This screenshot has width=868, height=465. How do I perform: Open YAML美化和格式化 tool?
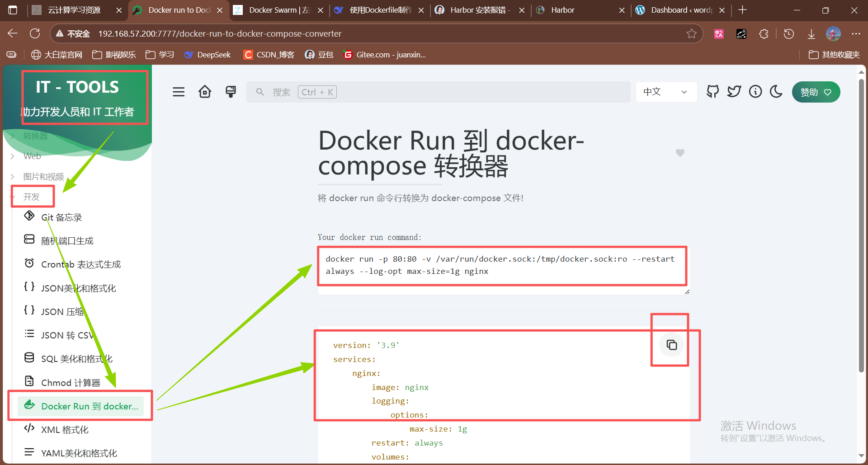point(80,453)
